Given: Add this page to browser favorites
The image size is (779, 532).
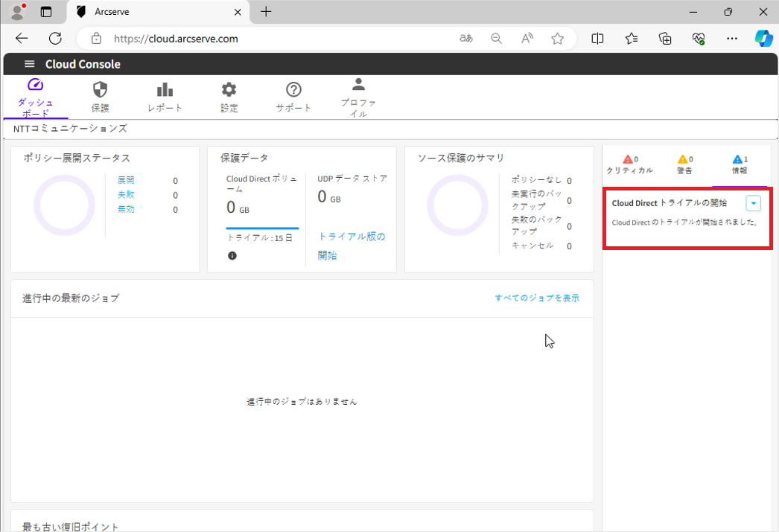Looking at the screenshot, I should pos(557,39).
